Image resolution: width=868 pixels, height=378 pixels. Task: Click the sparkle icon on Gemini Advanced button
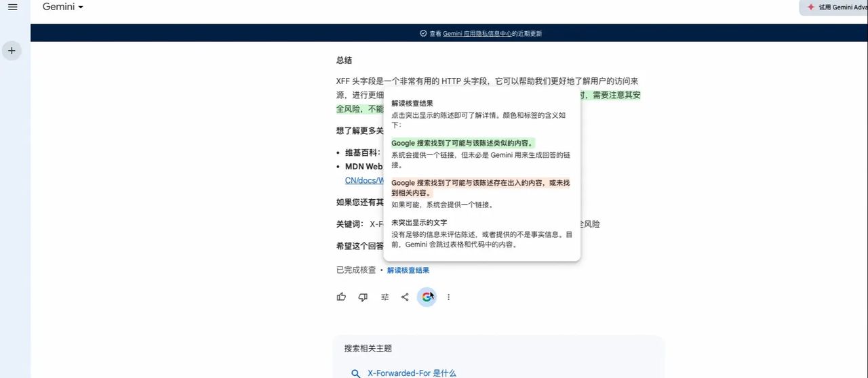click(810, 7)
